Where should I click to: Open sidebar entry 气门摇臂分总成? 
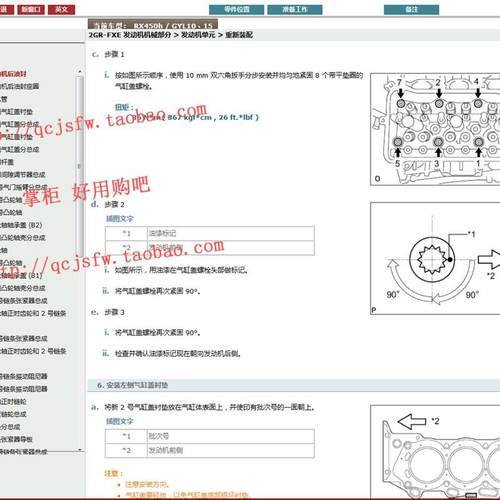(24, 187)
